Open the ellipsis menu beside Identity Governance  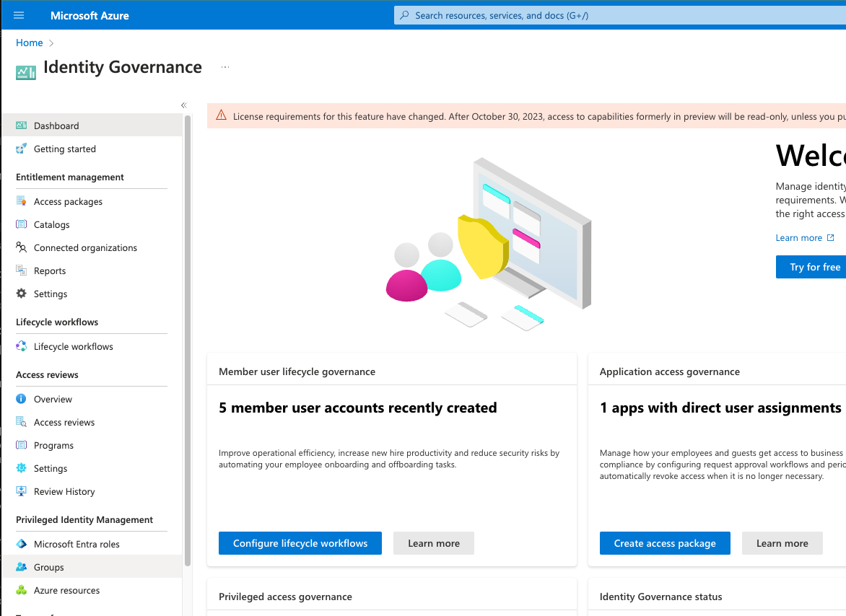(x=224, y=66)
